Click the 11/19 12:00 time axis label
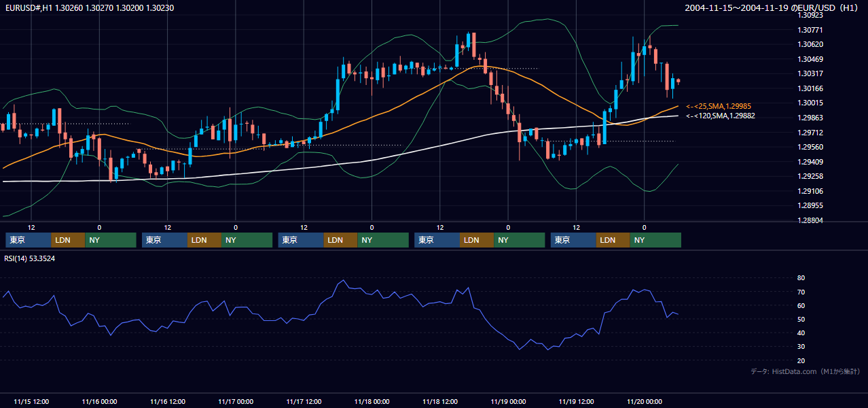 coord(576,401)
